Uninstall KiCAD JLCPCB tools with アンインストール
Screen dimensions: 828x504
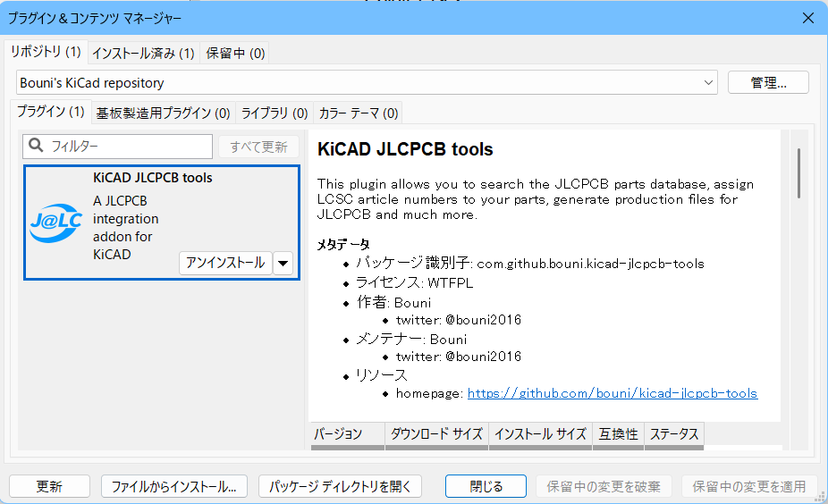pos(225,263)
